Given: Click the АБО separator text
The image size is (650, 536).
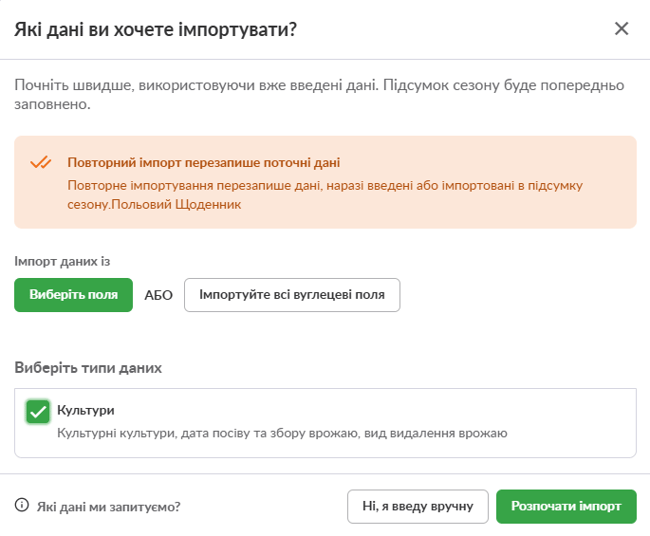Looking at the screenshot, I should 158,296.
